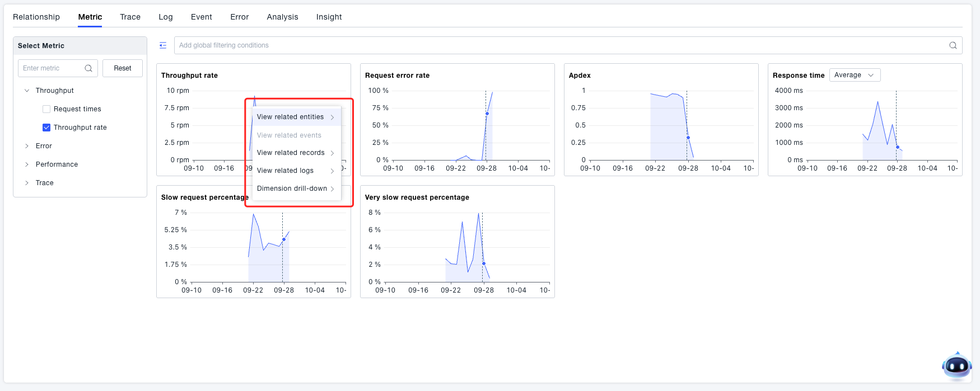The image size is (980, 391).
Task: Uncheck the Throughput rate checkbox
Action: tap(46, 128)
